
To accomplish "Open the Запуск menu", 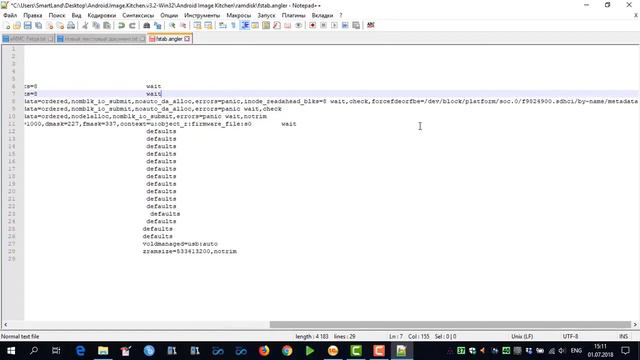I will click(266, 15).
